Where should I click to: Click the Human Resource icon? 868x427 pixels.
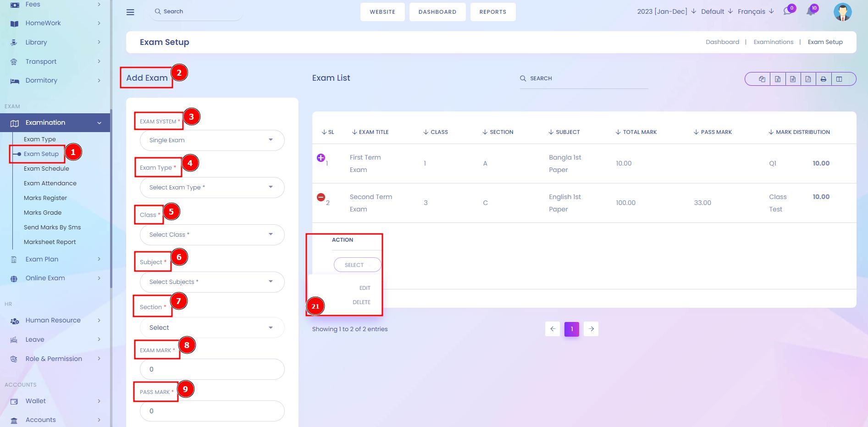(x=15, y=321)
